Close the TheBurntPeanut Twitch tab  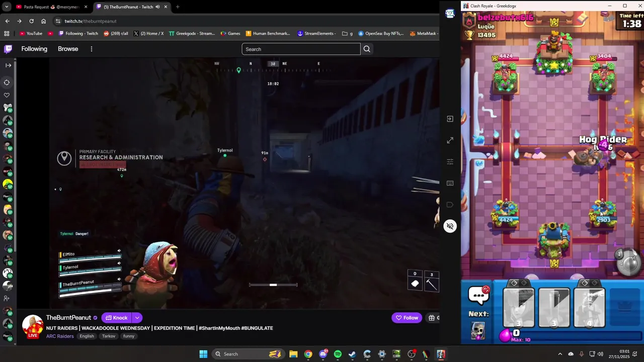(166, 7)
